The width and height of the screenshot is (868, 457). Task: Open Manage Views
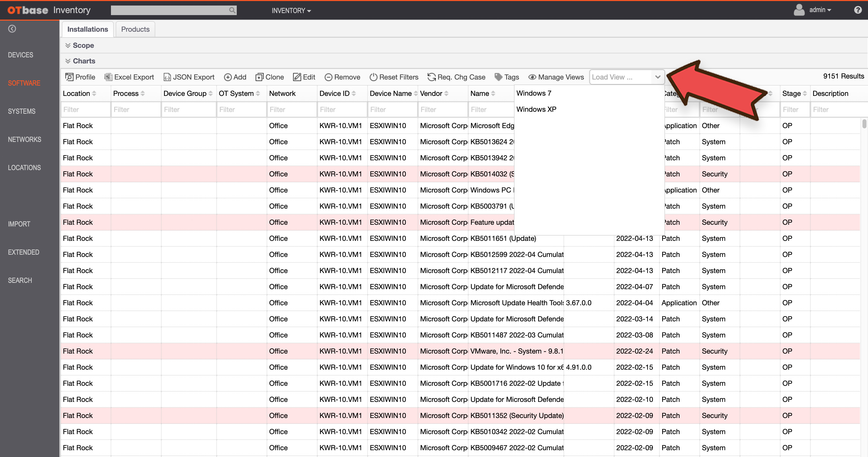coord(556,77)
